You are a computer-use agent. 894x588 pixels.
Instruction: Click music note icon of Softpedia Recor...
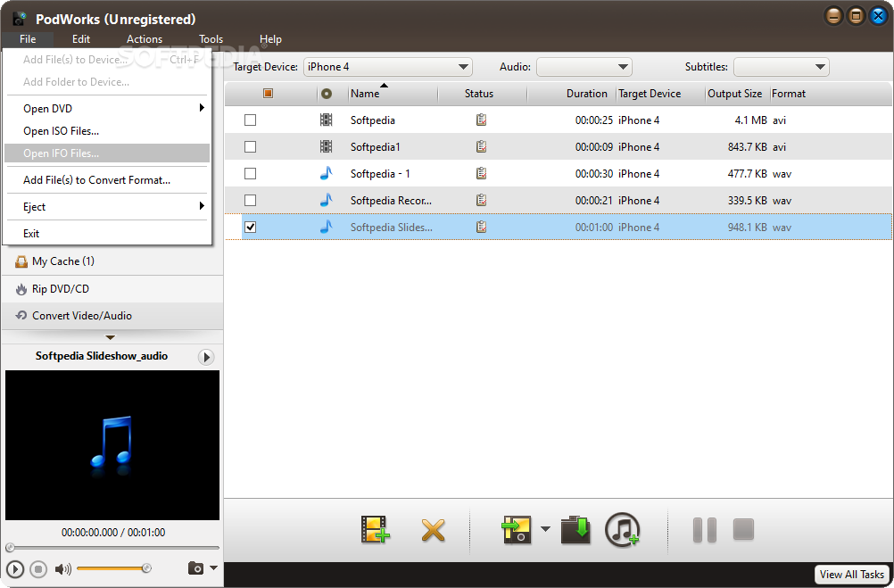coord(327,200)
